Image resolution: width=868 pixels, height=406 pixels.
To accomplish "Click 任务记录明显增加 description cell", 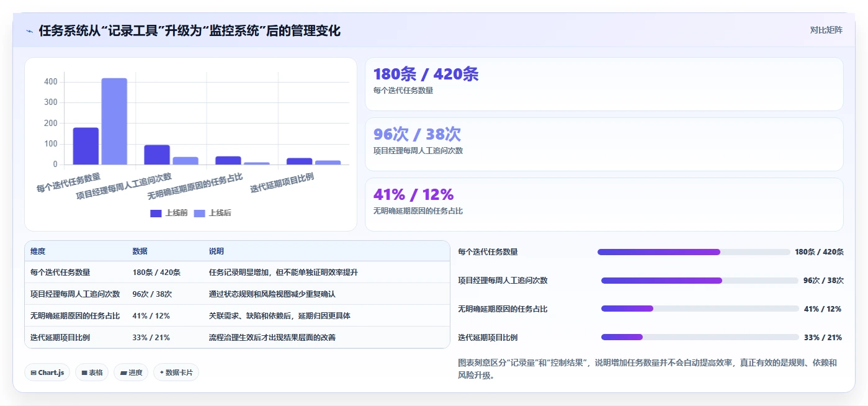I will tap(284, 273).
